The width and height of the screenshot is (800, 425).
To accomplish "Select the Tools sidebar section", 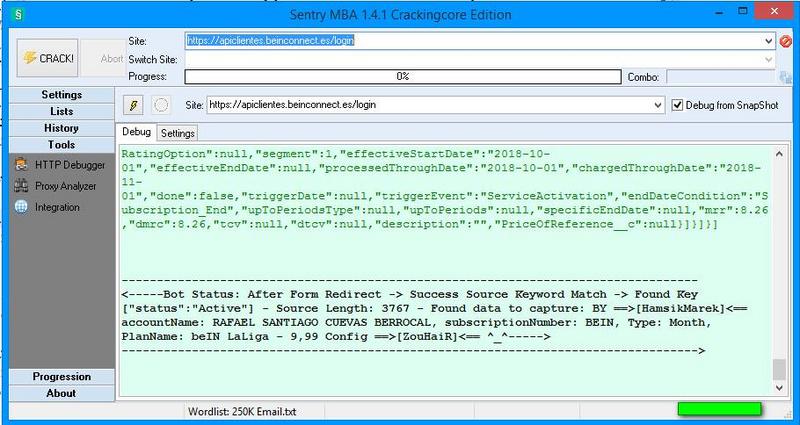I will (62, 145).
